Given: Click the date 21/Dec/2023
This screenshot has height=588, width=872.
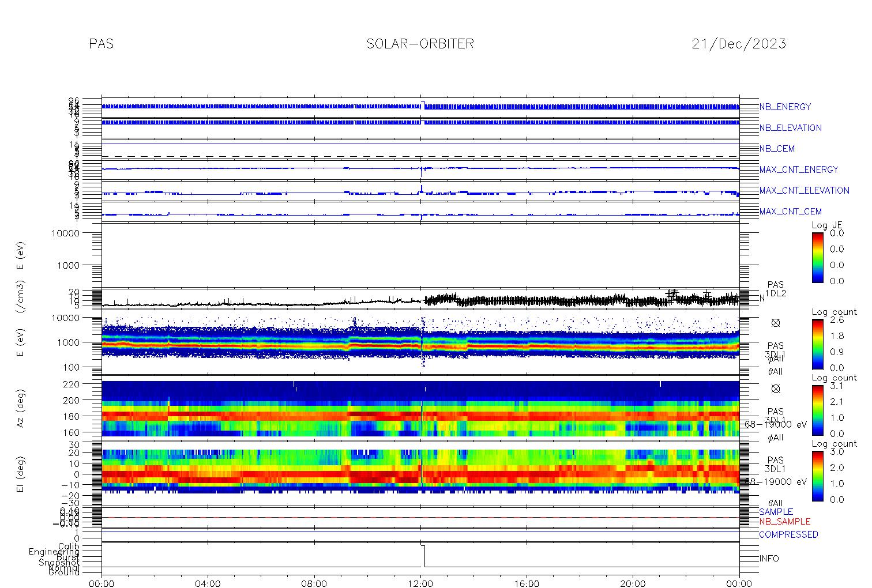Looking at the screenshot, I should [x=739, y=44].
